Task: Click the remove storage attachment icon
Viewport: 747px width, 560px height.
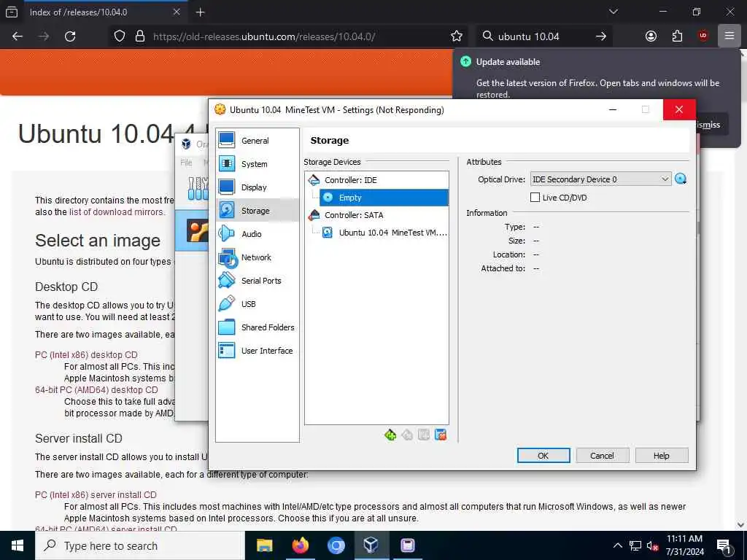Action: click(441, 435)
